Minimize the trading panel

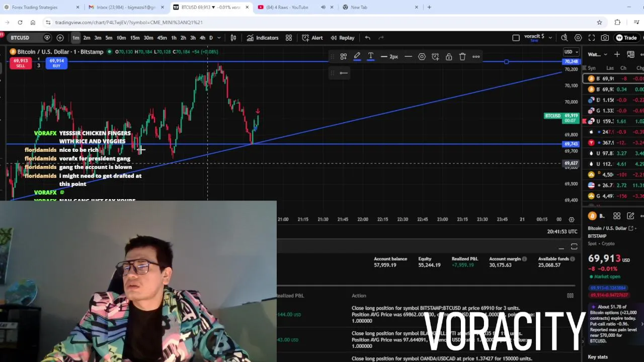[x=561, y=247]
